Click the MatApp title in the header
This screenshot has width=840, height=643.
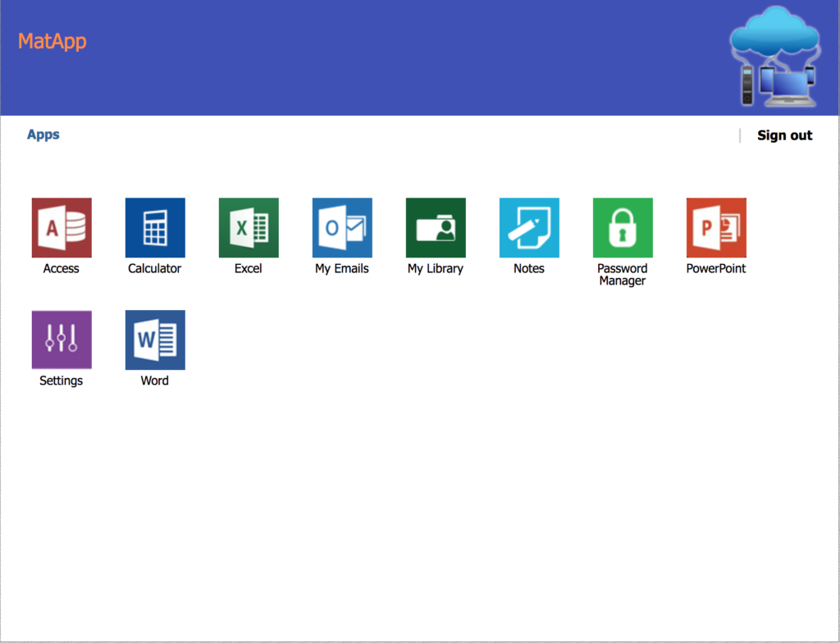[52, 41]
